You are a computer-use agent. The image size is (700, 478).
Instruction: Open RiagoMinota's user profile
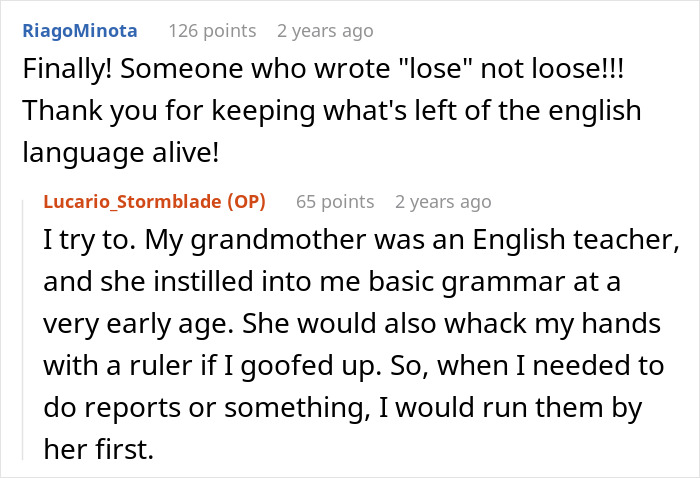(80, 31)
